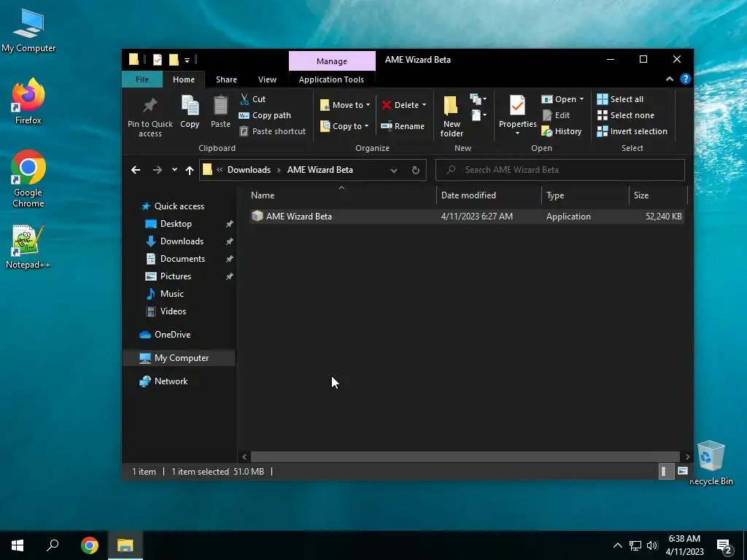Open the File menu tab
747x560 pixels.
tap(142, 79)
